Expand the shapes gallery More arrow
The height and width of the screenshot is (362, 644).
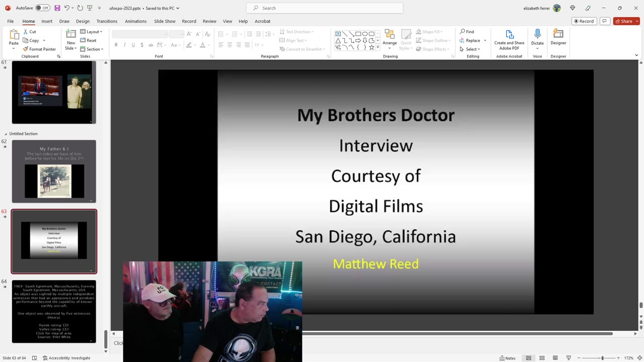(x=378, y=47)
